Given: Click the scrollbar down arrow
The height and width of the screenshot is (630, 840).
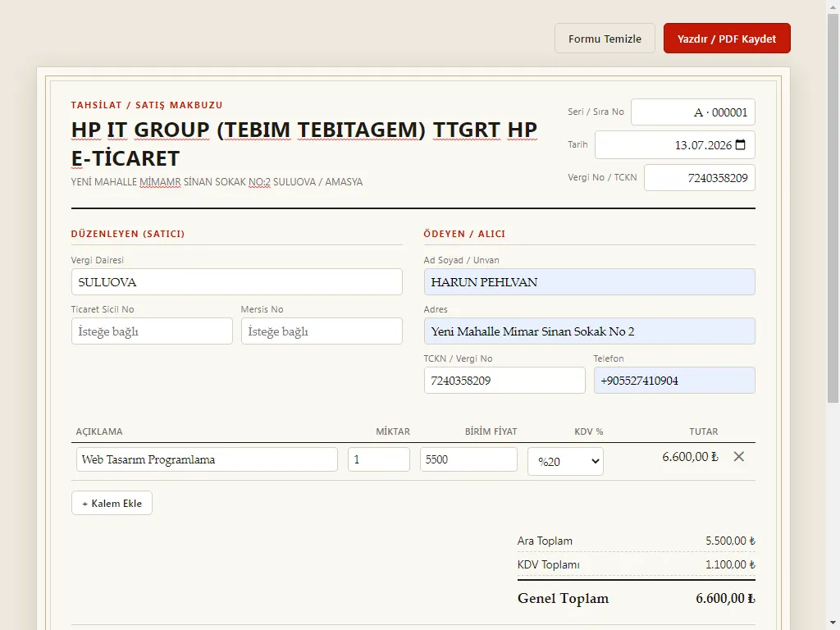Looking at the screenshot, I should tap(833, 623).
